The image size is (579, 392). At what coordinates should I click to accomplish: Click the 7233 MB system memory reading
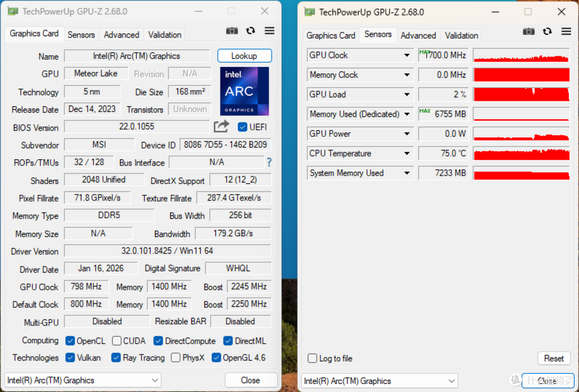click(x=443, y=173)
